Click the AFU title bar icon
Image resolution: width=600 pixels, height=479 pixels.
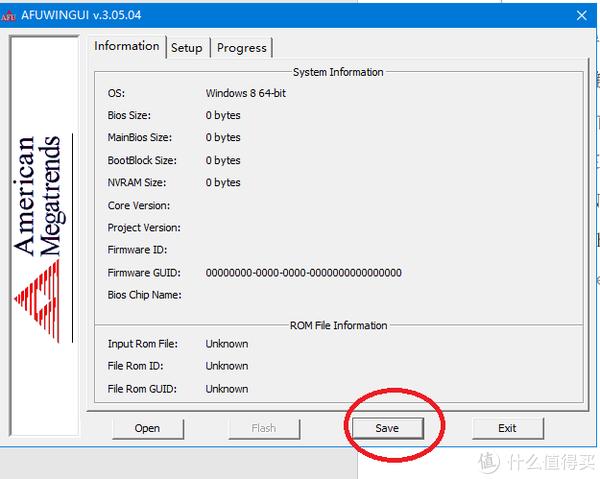[8, 16]
